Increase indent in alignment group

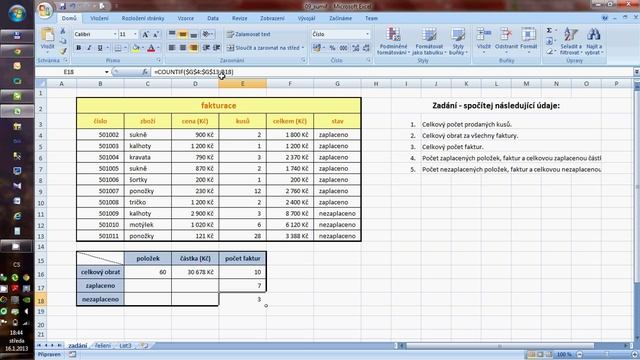217,48
